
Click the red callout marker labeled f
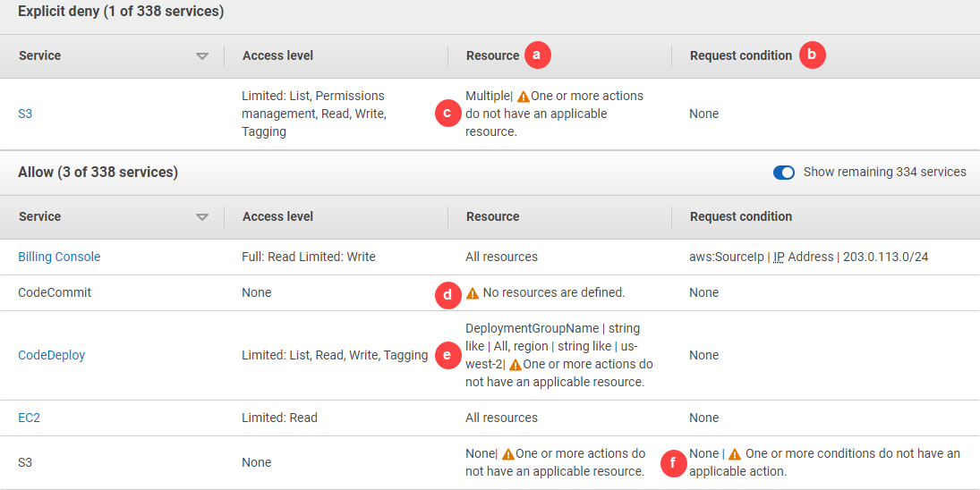click(672, 463)
